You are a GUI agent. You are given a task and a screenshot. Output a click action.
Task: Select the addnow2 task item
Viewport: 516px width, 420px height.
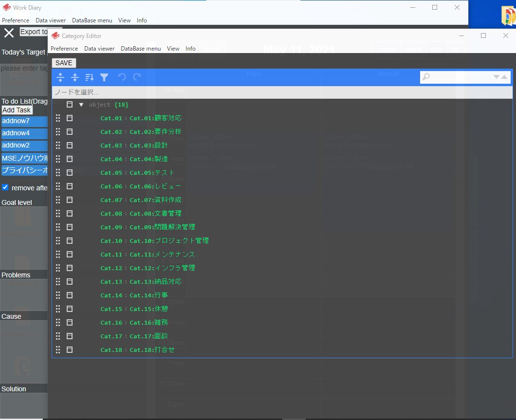pos(24,146)
